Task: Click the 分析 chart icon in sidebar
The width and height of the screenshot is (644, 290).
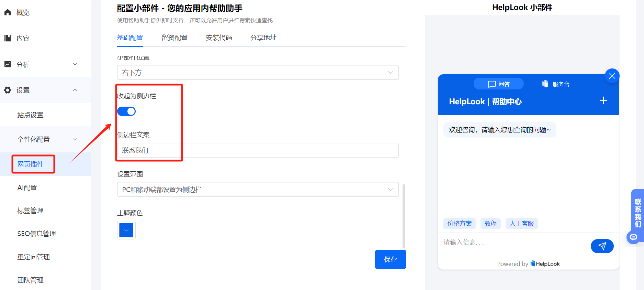Action: tap(8, 64)
